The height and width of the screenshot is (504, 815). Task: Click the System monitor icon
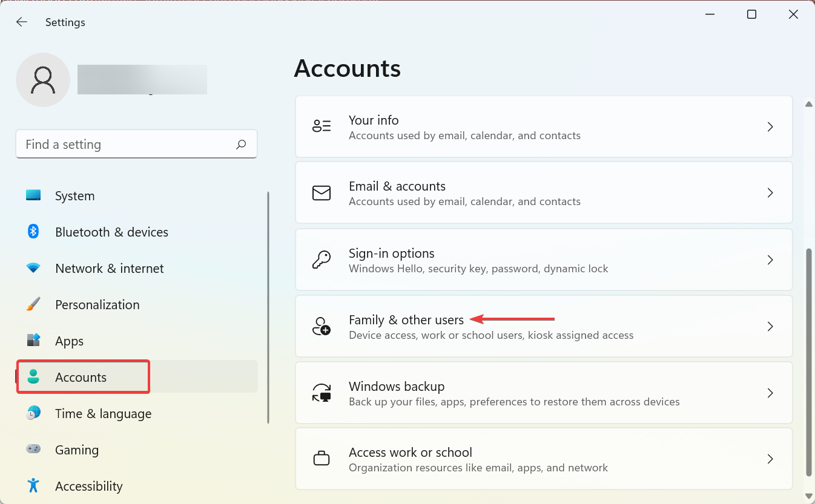33,195
